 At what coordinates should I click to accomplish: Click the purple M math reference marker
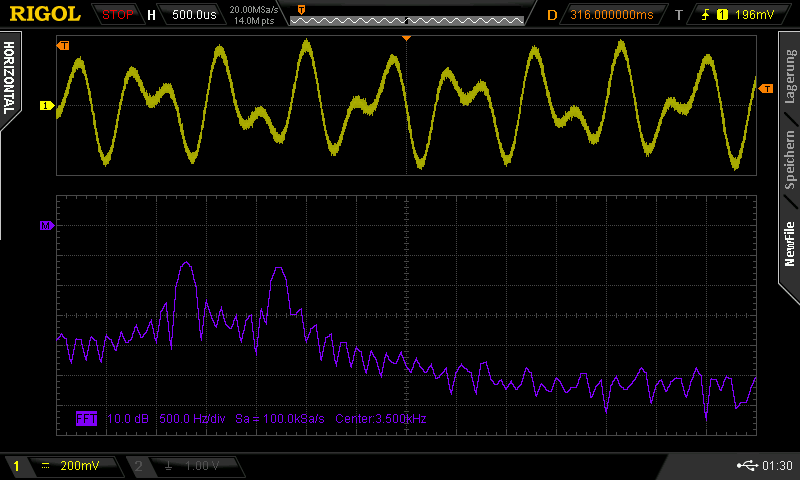(x=47, y=225)
